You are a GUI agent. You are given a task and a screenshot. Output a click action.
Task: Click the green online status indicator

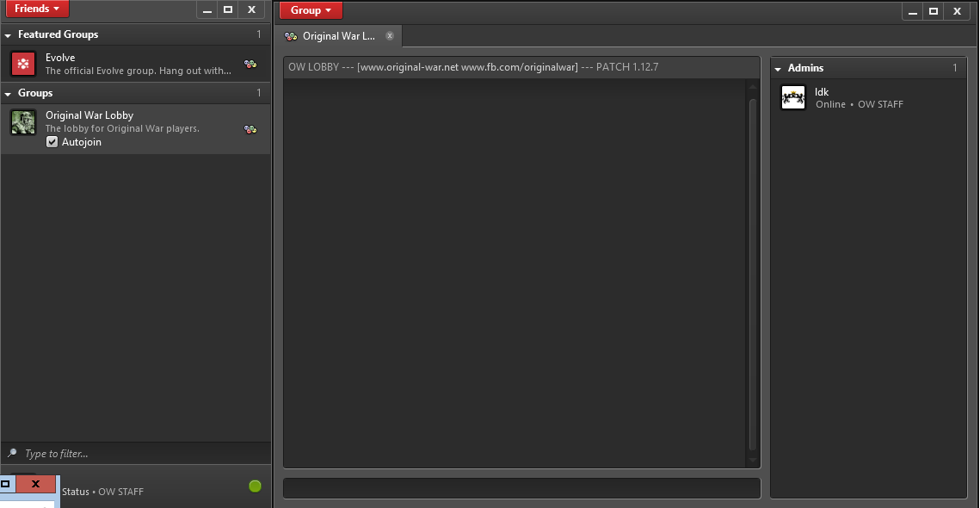[255, 486]
